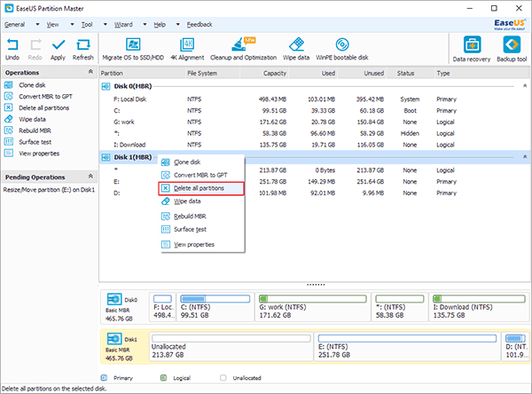Select the D: partition row on Disk 1

click(x=315, y=193)
